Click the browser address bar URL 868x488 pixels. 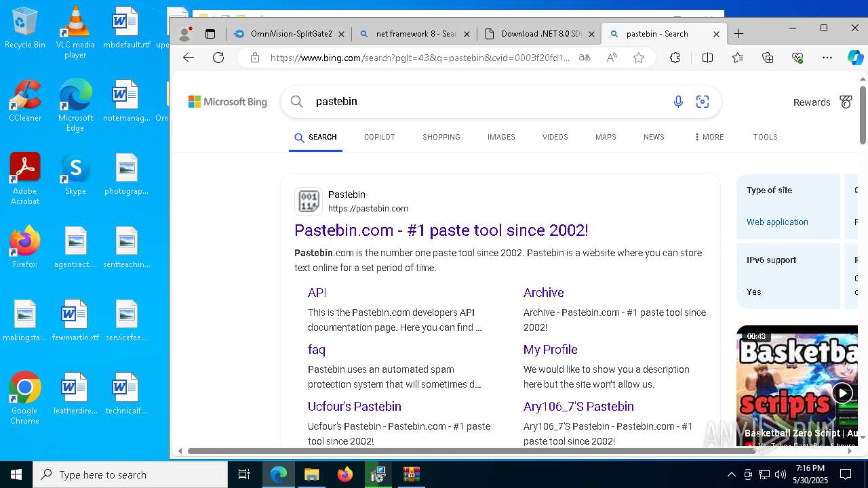(x=420, y=58)
